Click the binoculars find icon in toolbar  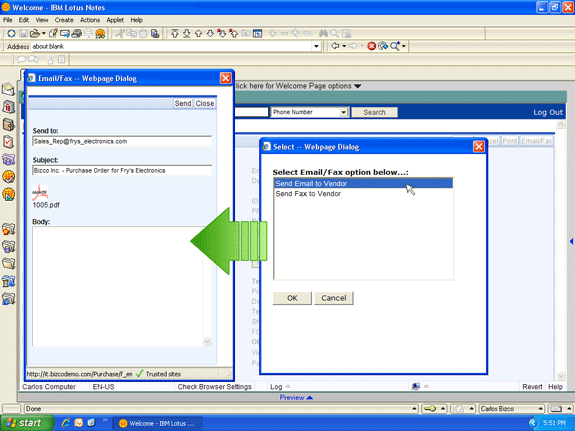tap(323, 34)
